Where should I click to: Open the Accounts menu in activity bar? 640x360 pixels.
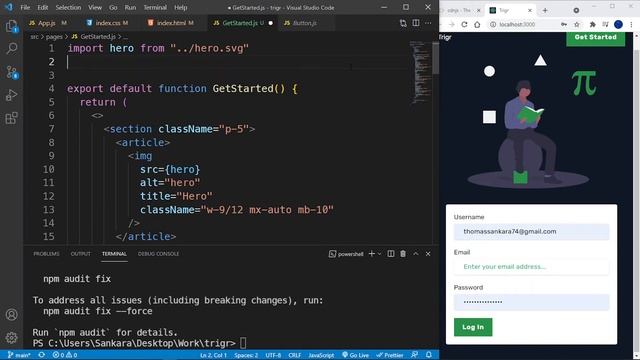(11, 315)
